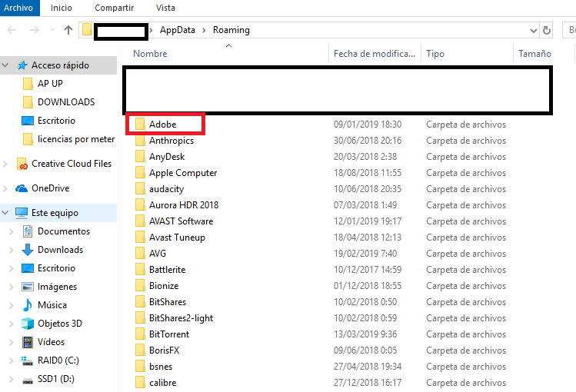Click the Objetos 3D cube icon

tap(28, 324)
